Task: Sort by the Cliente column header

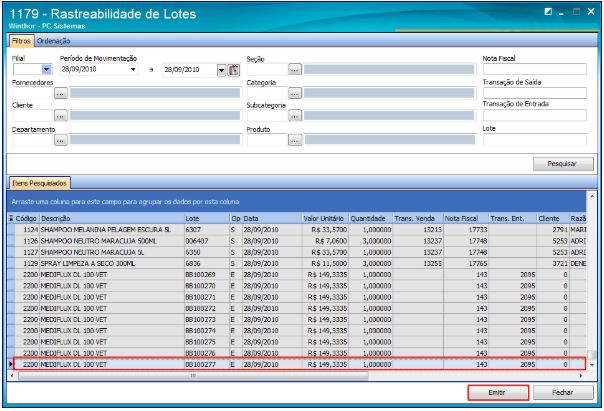Action: pyautogui.click(x=553, y=218)
